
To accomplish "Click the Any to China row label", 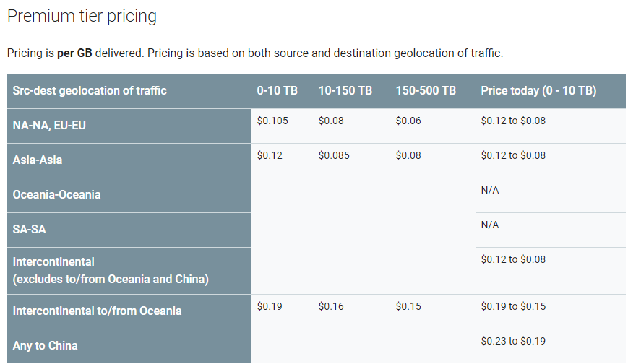I will 45,345.
